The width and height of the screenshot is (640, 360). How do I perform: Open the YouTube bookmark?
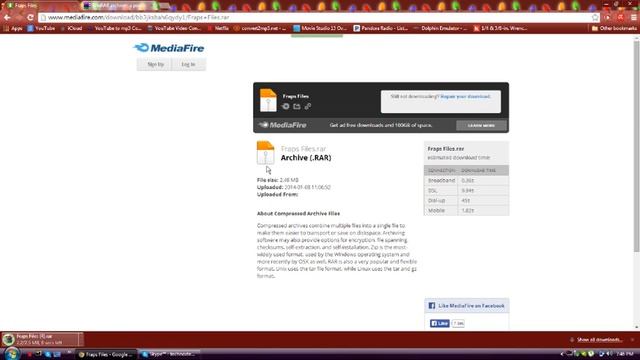click(x=41, y=29)
